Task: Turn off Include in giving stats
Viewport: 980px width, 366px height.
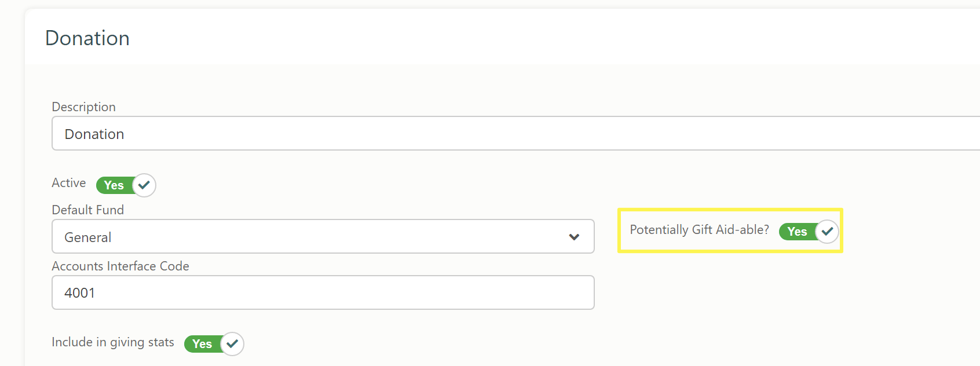Action: coord(214,343)
